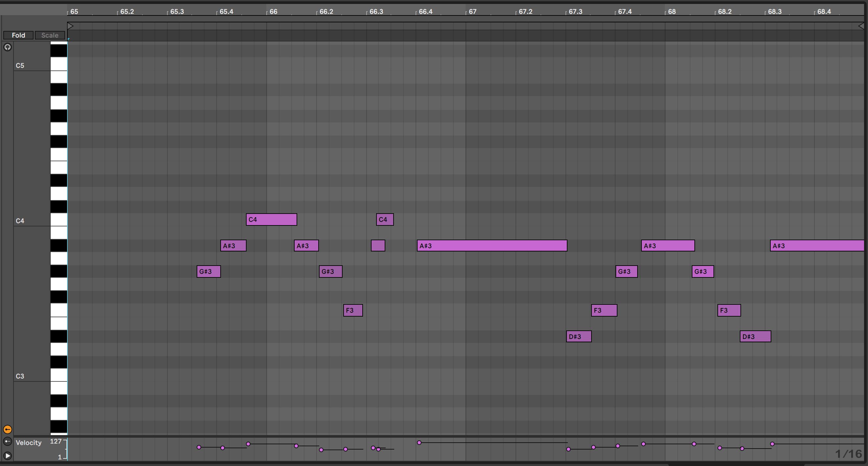Click the loop end marker triangle
868x466 pixels.
pyautogui.click(x=861, y=26)
